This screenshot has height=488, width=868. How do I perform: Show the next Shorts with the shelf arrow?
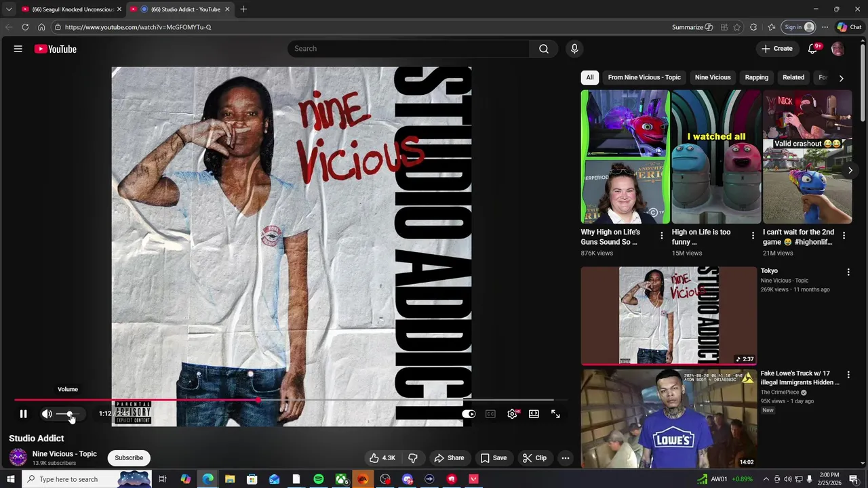(850, 171)
